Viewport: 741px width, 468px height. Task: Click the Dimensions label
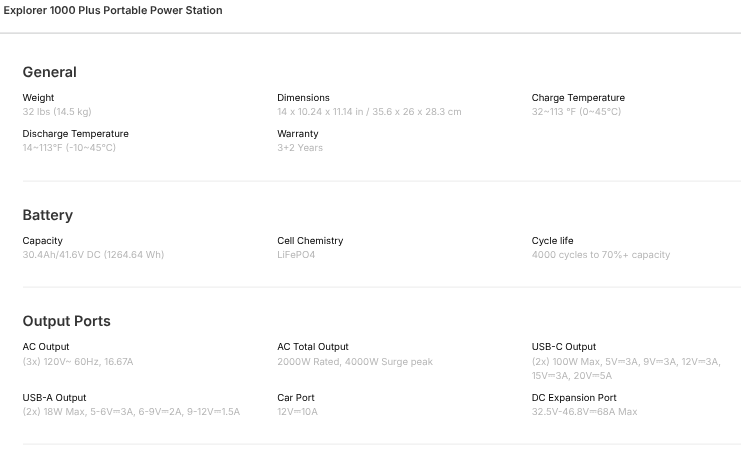point(303,98)
